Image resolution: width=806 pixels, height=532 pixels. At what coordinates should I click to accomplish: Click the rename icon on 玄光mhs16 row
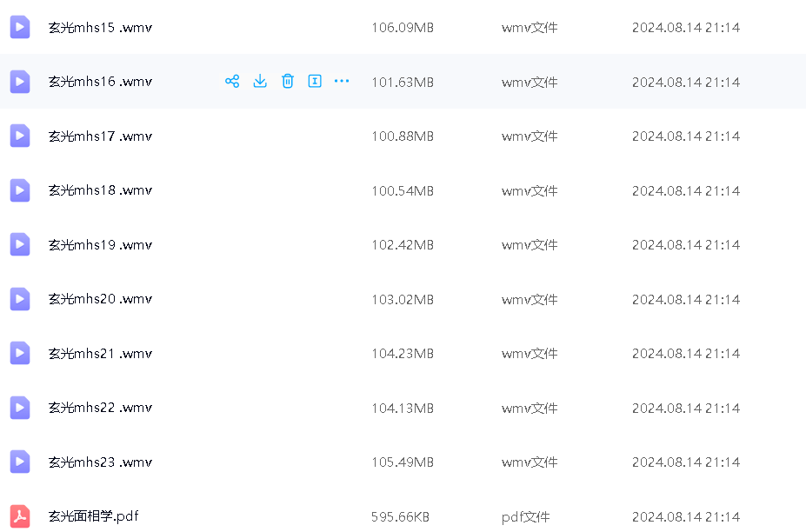(315, 82)
